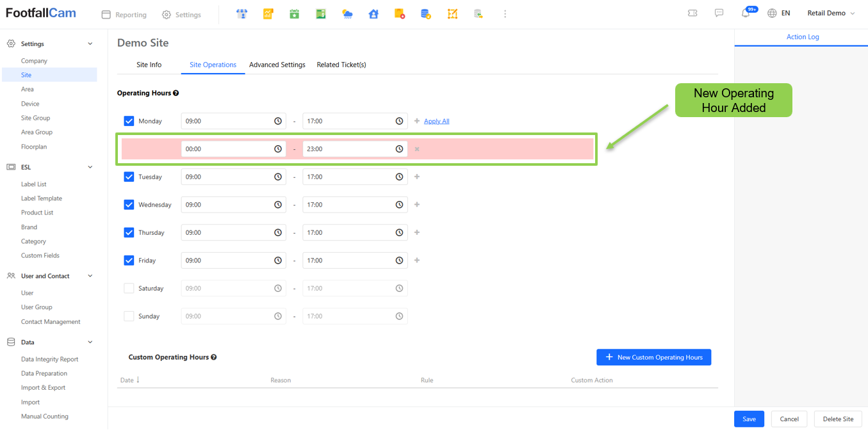
Task: Click the Apply All link
Action: [436, 121]
